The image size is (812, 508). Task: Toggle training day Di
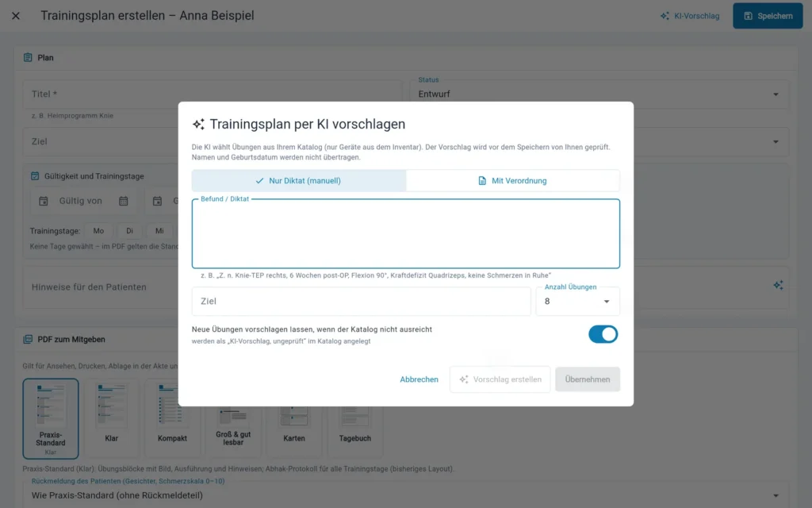tap(129, 231)
